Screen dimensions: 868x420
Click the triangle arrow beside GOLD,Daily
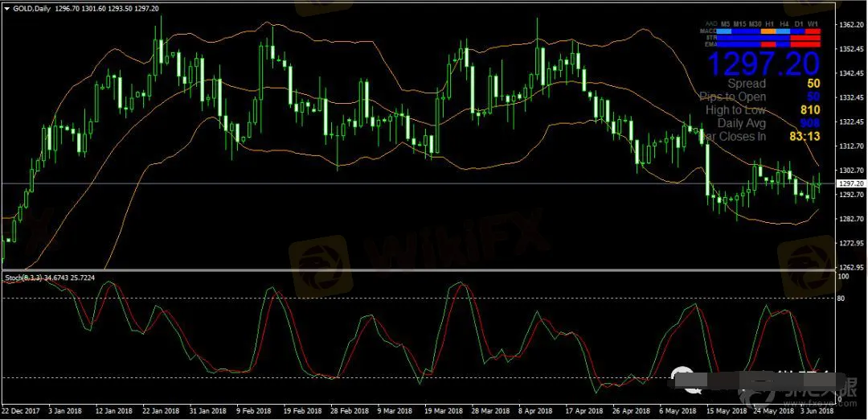(x=7, y=8)
